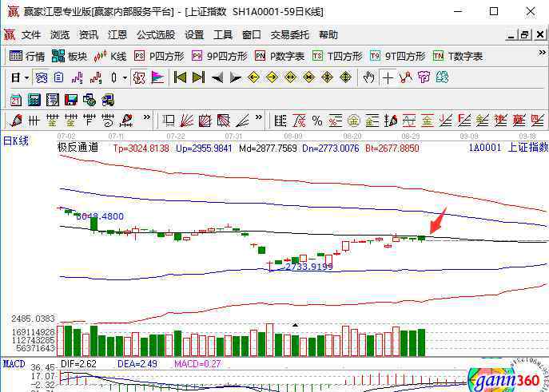The image size is (549, 392).
Task: Toggle the crosshair cursor tool
Action: (x=388, y=77)
